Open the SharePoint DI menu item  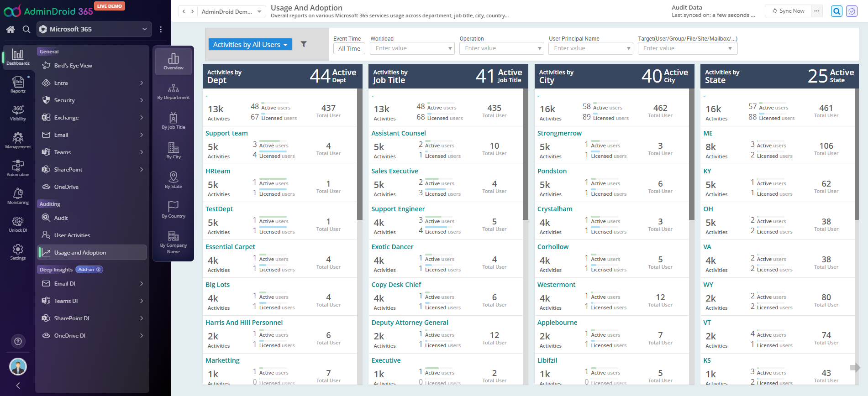(92, 318)
